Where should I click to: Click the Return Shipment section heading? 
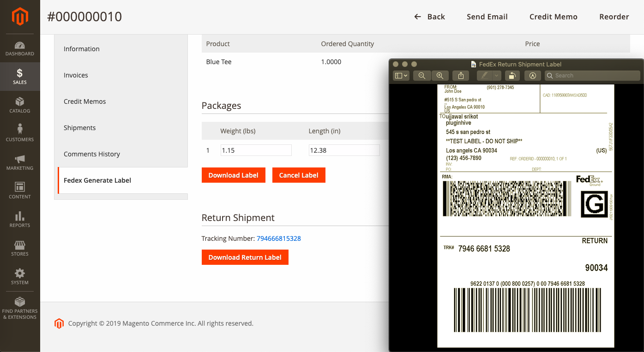[238, 218]
